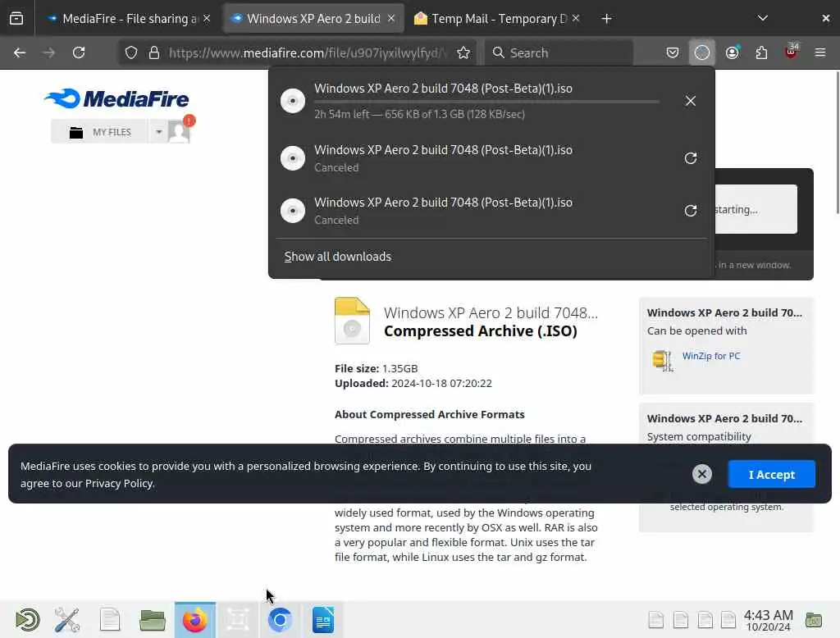Dismiss cookie banner with X icon
Image resolution: width=840 pixels, height=638 pixels.
[702, 474]
